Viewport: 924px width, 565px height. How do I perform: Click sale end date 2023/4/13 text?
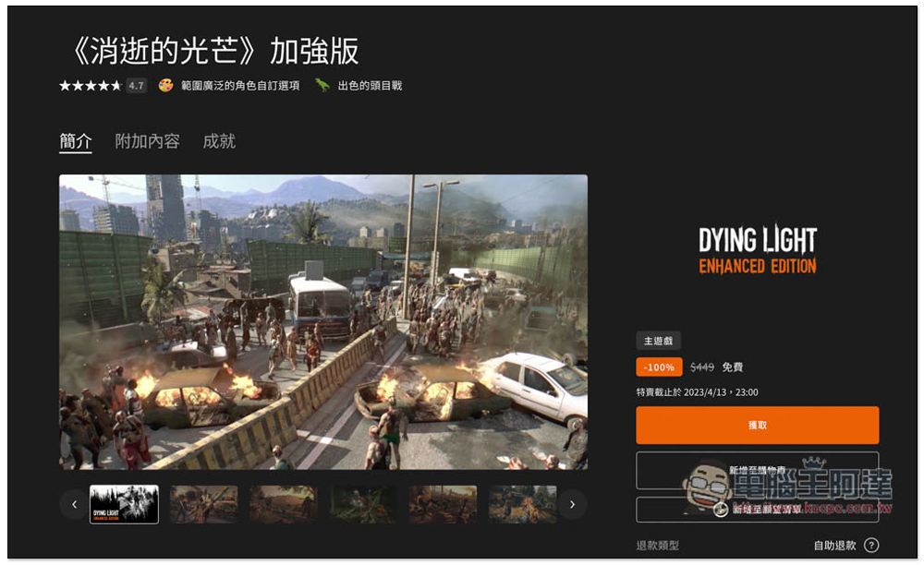697,392
